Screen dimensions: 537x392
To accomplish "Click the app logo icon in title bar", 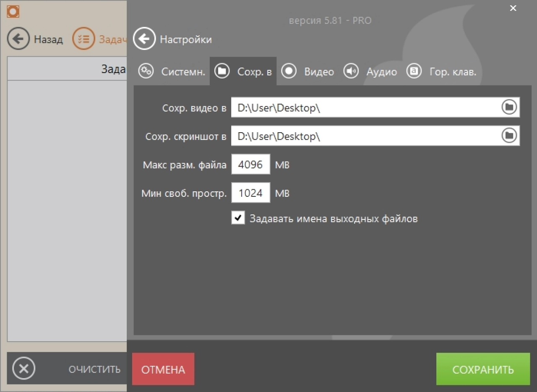I will (x=13, y=11).
